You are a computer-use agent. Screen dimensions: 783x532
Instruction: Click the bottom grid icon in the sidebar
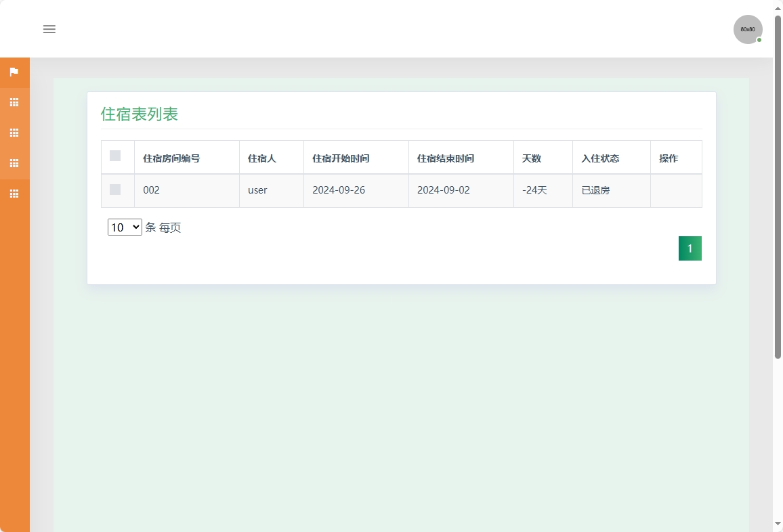point(14,194)
